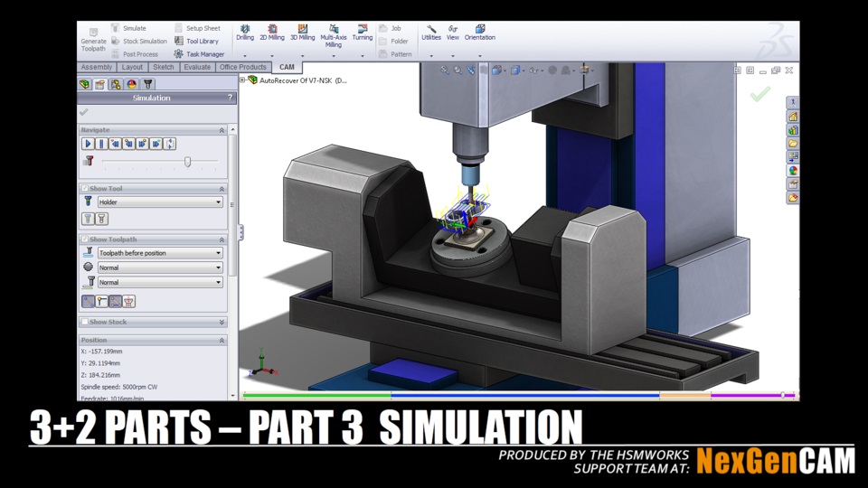Viewport: 868px width, 488px height.
Task: Switch to the Evaluate tab
Action: pos(197,67)
